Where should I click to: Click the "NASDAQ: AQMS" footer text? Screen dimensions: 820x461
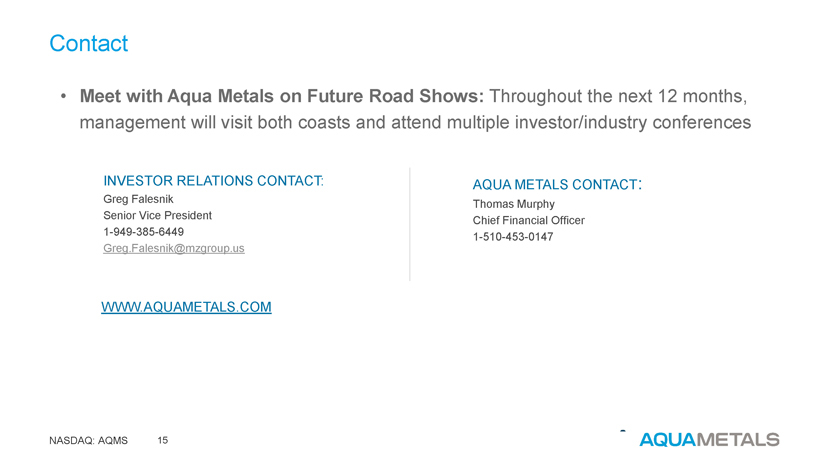pos(88,440)
